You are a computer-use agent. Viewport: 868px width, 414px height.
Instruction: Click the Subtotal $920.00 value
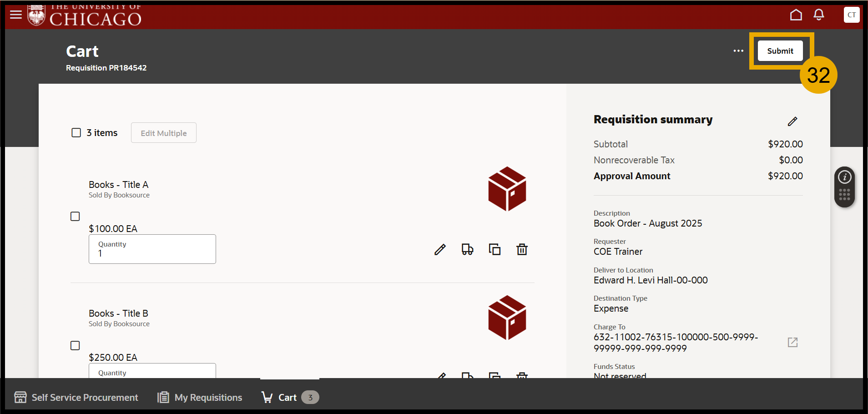click(x=785, y=144)
